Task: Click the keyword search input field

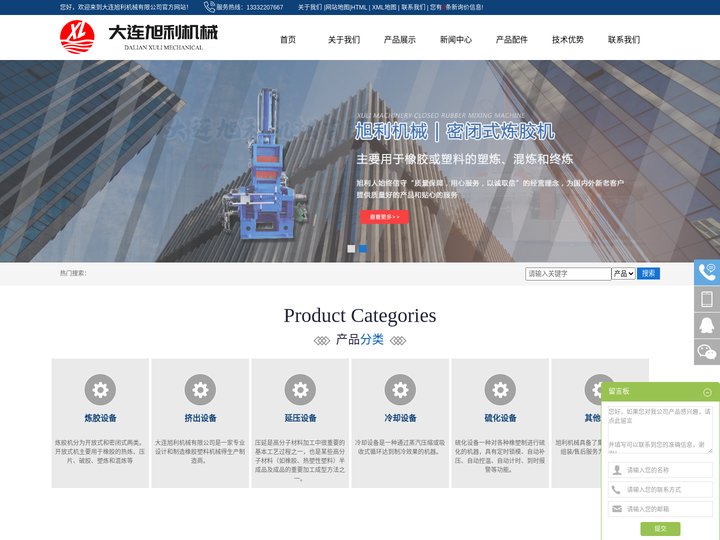Action: click(x=568, y=274)
